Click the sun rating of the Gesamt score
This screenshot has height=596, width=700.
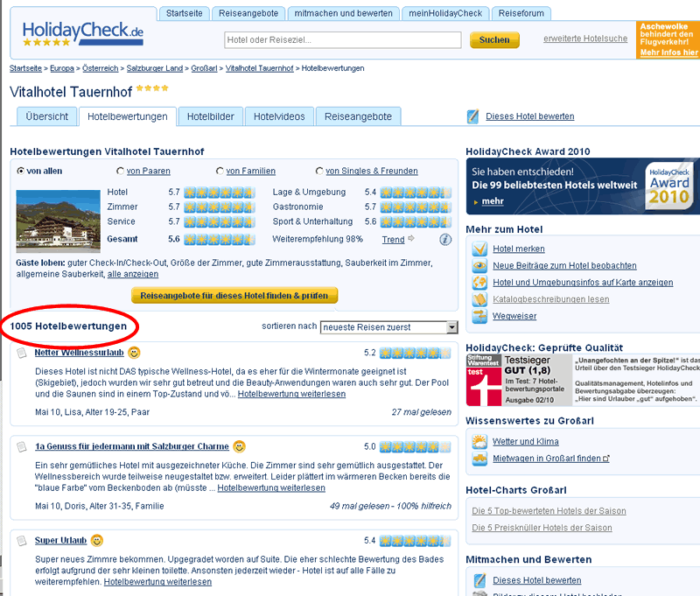click(220, 239)
